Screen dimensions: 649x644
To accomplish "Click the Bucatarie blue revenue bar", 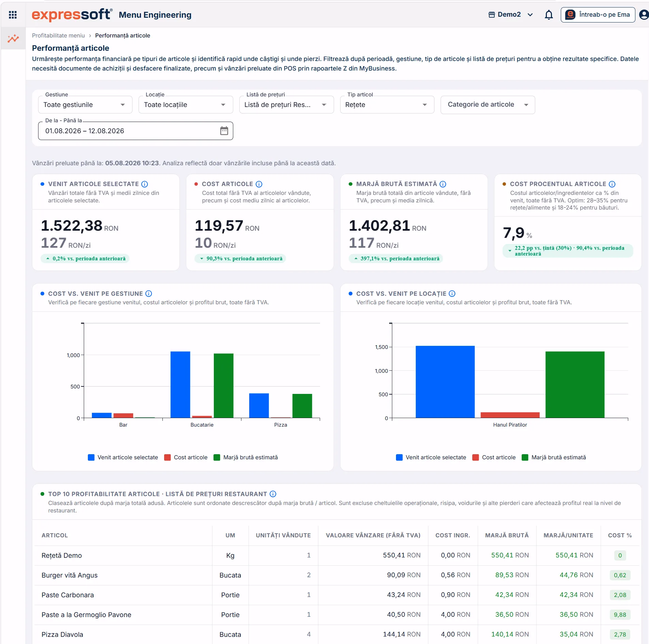I will pos(180,384).
